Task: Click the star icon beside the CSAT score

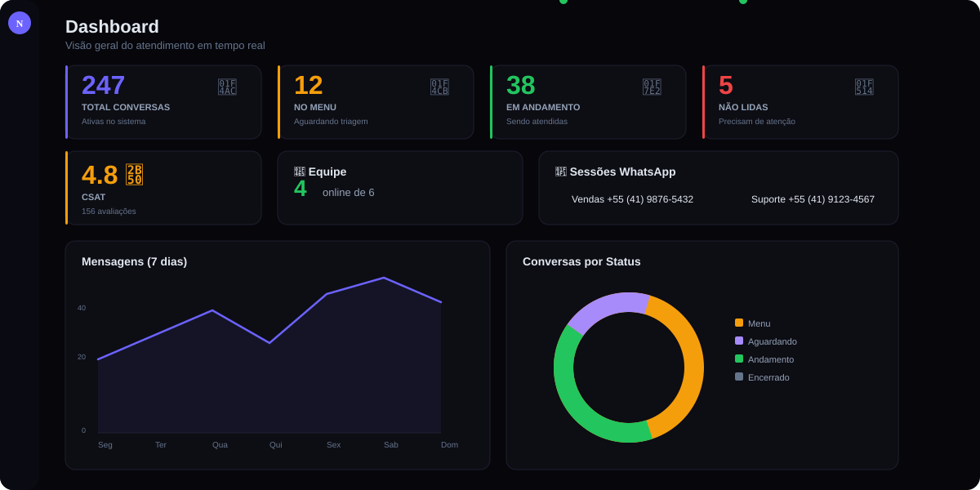Action: point(135,174)
